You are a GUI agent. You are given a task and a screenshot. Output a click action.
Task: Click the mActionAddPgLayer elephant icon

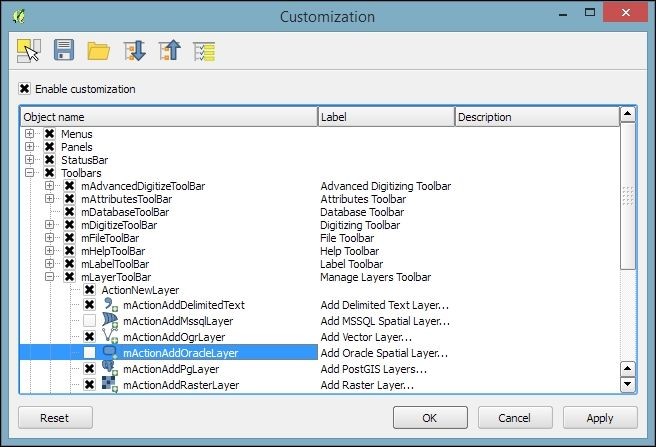(x=109, y=369)
